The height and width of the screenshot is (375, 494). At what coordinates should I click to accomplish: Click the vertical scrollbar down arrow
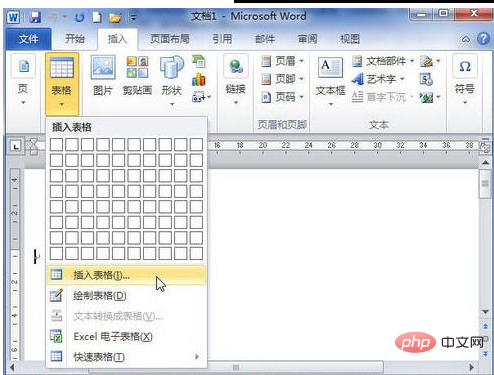(485, 312)
